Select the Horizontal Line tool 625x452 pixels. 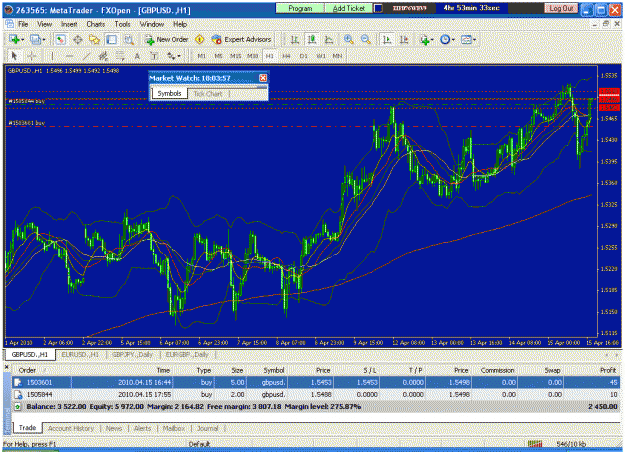(x=69, y=56)
